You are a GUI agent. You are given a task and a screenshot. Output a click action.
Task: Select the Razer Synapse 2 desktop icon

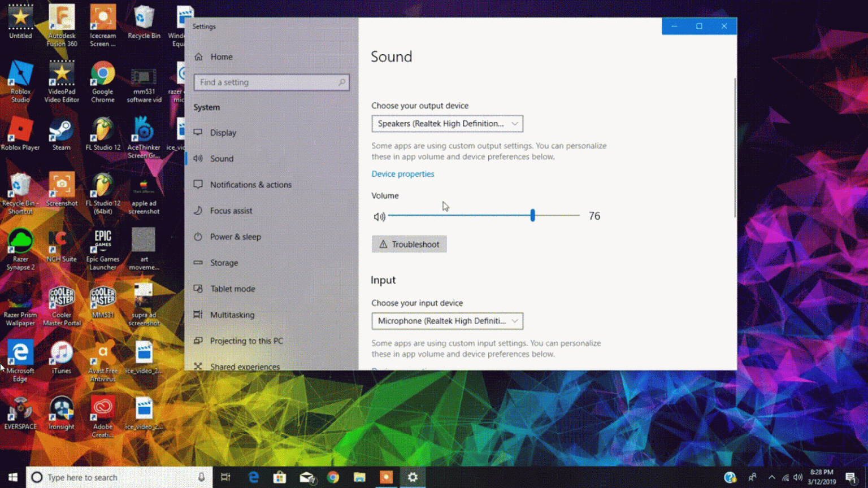[20, 250]
